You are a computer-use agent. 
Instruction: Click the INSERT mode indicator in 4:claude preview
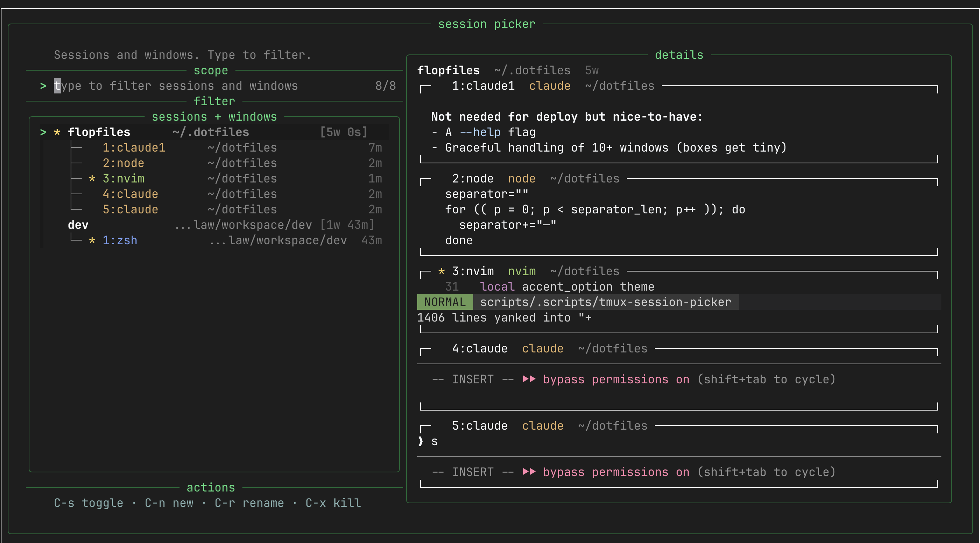(473, 379)
